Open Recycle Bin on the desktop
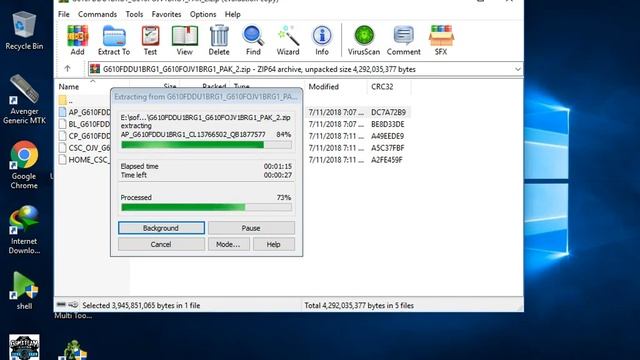 [x=24, y=31]
